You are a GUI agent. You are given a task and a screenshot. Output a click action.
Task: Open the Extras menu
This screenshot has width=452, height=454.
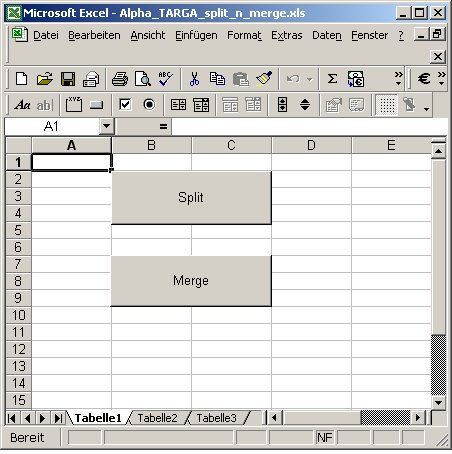pyautogui.click(x=287, y=35)
